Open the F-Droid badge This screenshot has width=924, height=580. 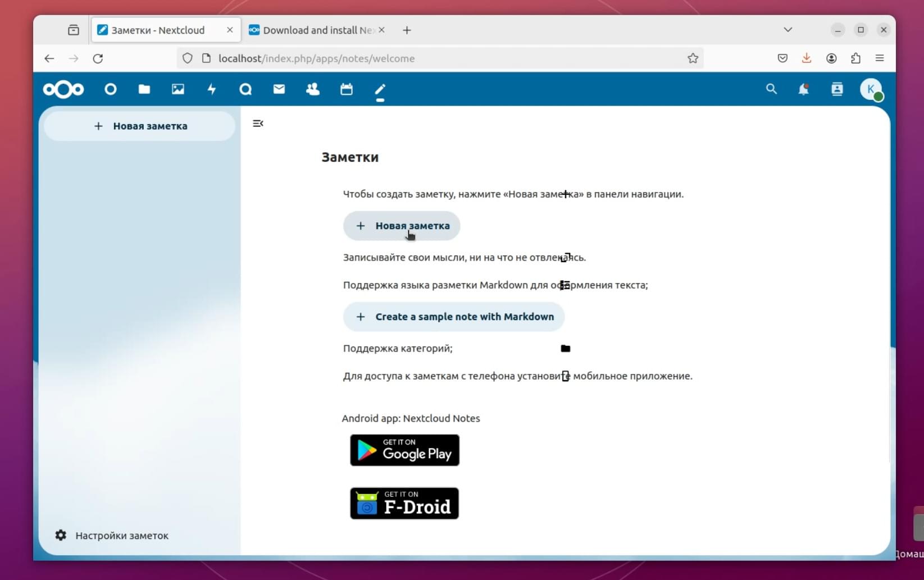[x=404, y=503]
